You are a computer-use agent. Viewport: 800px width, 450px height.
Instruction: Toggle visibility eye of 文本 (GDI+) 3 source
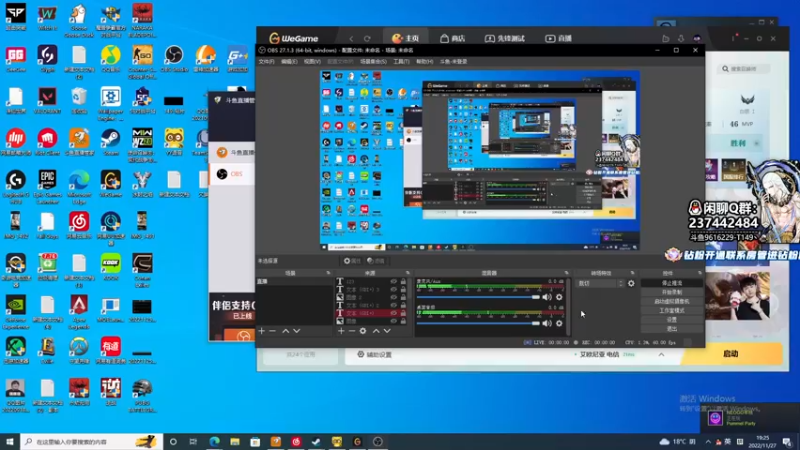(393, 289)
